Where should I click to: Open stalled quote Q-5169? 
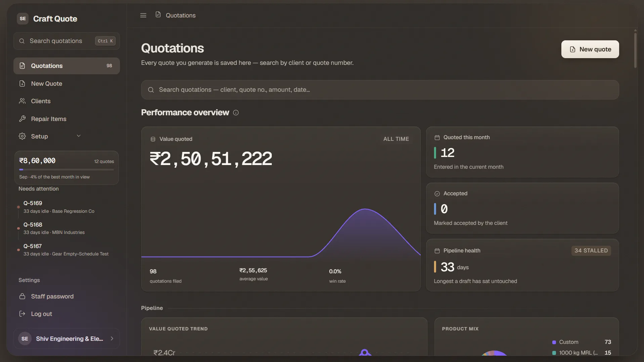(x=67, y=207)
